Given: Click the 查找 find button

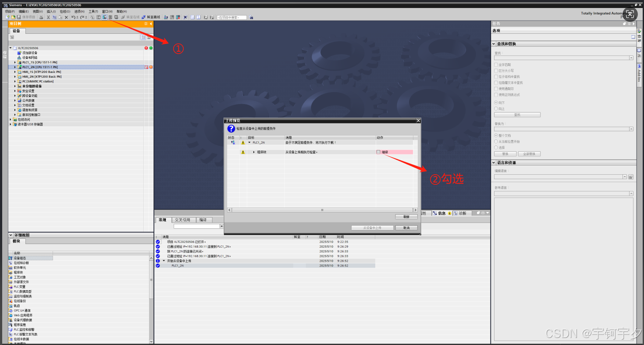Looking at the screenshot, I should pyautogui.click(x=517, y=115).
